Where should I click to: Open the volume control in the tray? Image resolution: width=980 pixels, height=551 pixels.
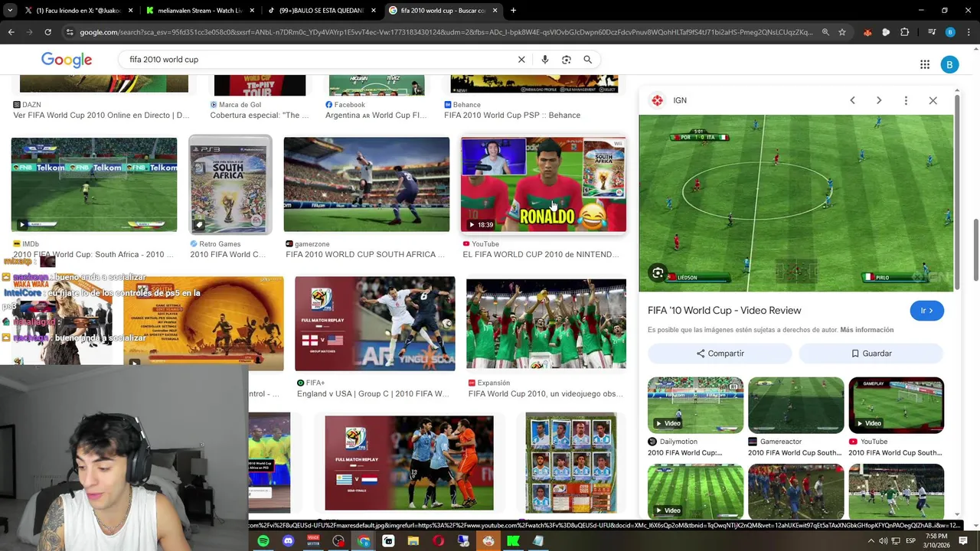point(884,541)
